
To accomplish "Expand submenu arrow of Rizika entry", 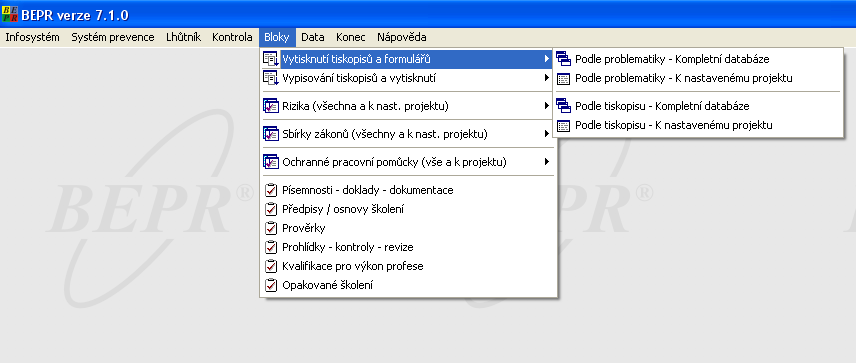I will (x=546, y=106).
